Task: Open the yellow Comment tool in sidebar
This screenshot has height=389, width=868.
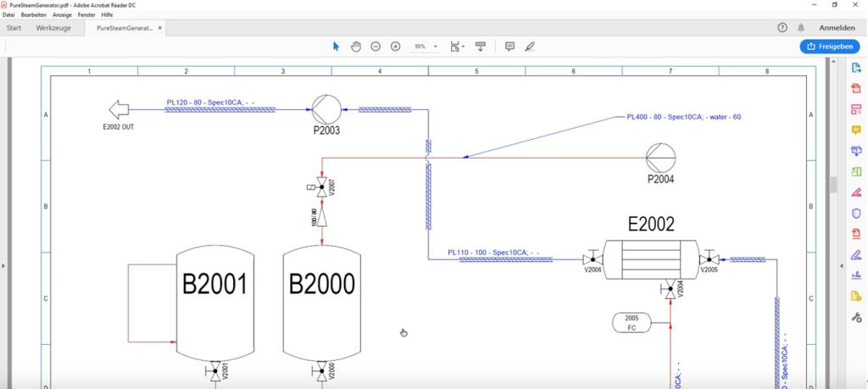Action: (x=856, y=131)
